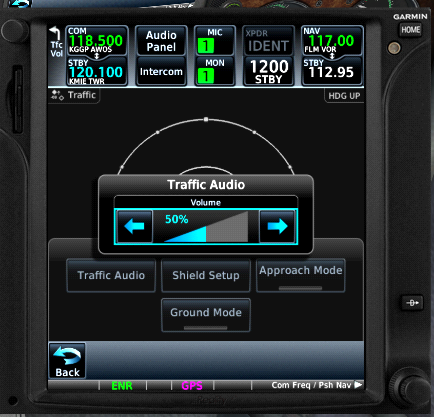Toggle Ground Mode
The width and height of the screenshot is (434, 417).
[x=206, y=315]
